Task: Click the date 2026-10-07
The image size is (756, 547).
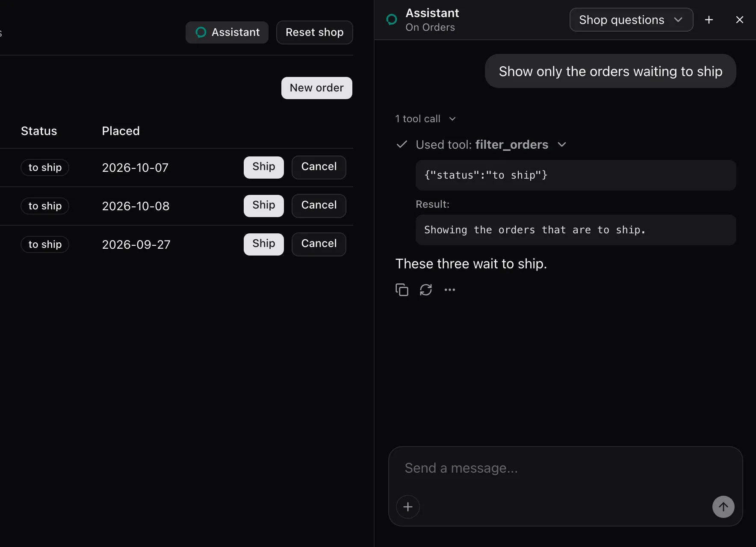Action: tap(135, 168)
